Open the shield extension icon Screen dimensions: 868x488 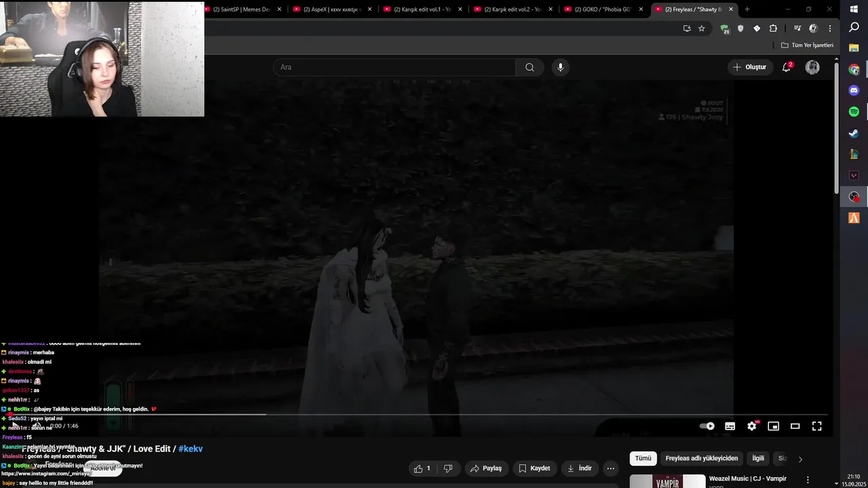coord(741,28)
